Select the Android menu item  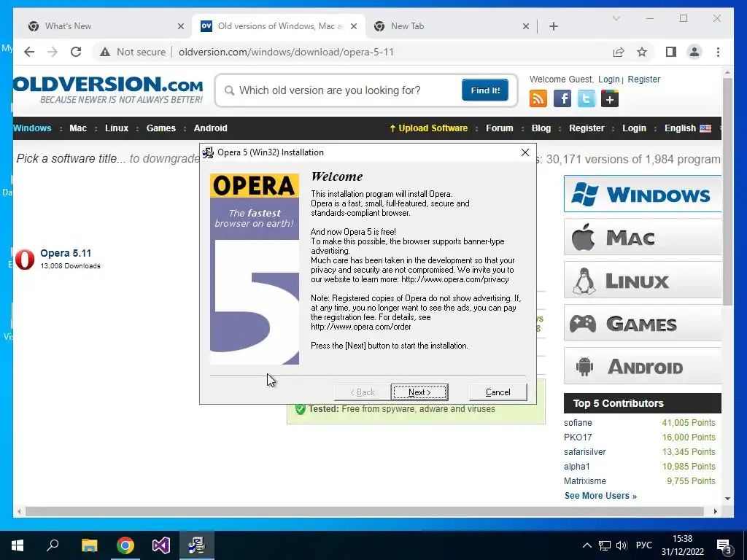[211, 128]
